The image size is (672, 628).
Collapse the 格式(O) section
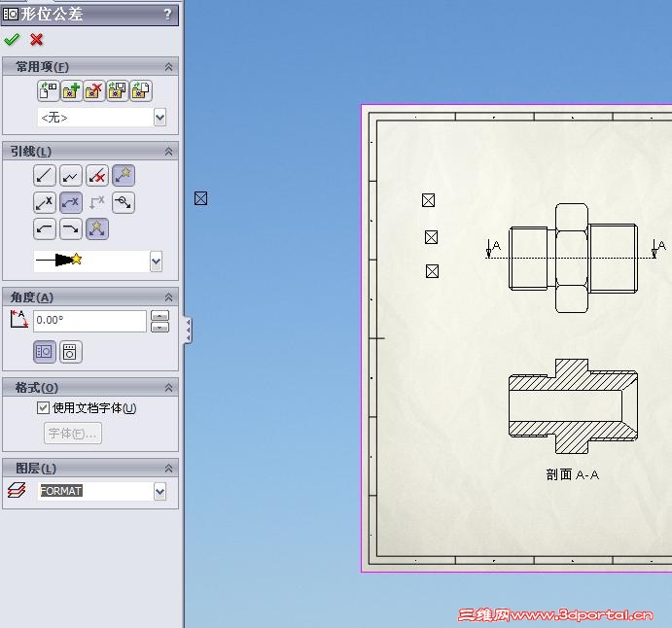tap(169, 388)
